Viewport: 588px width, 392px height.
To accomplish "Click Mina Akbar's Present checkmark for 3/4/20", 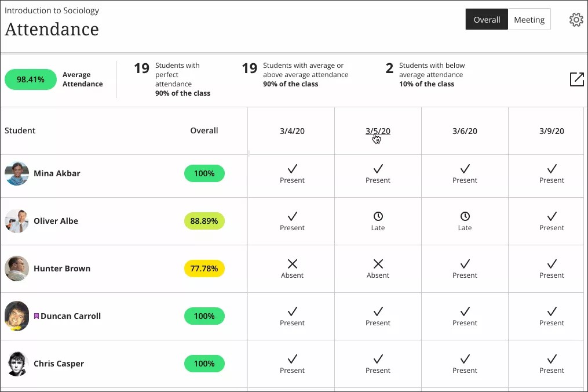I will [x=292, y=169].
